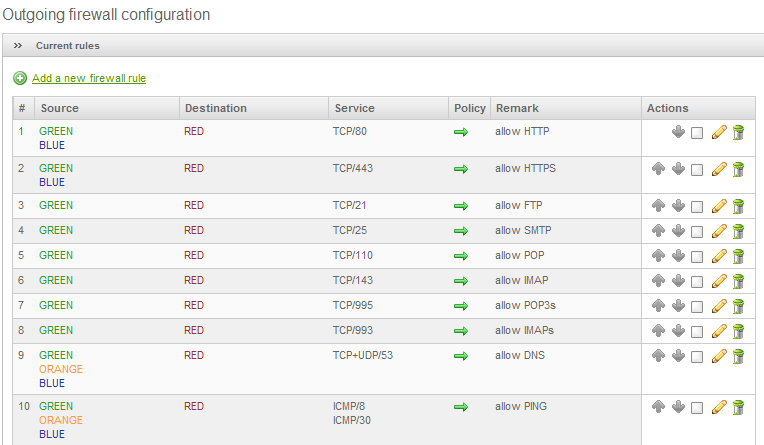Move the allow DNS rule up
The image size is (764, 445).
pos(658,356)
